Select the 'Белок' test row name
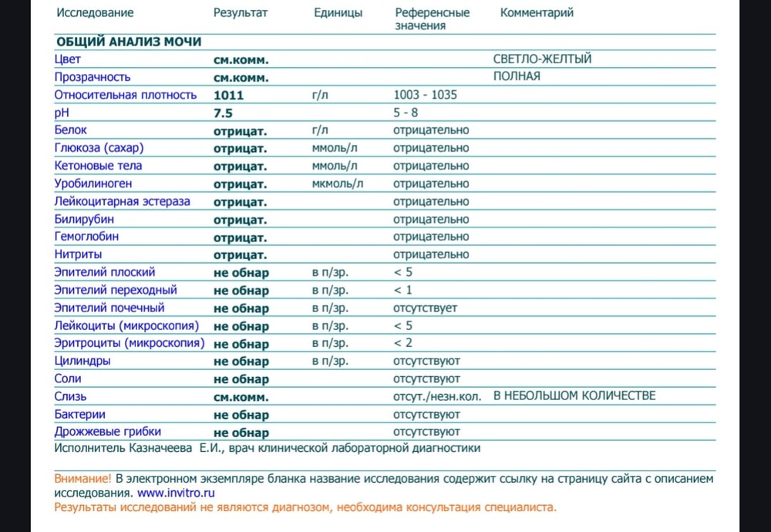 (x=71, y=130)
